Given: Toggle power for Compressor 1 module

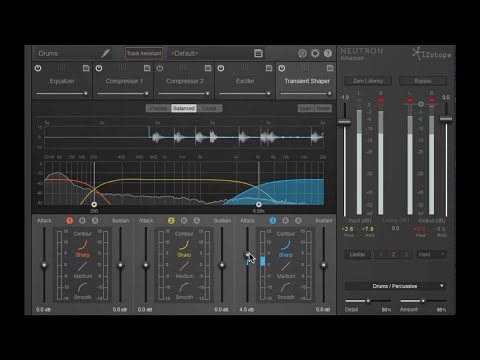Looking at the screenshot, I should coord(99,68).
